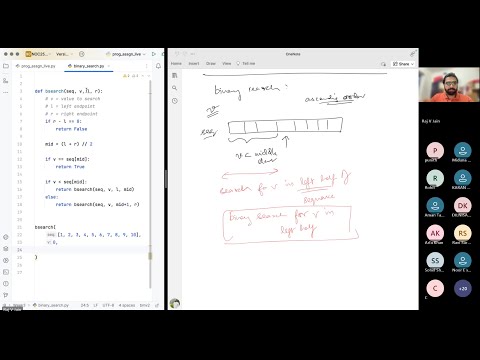The height and width of the screenshot is (360, 480).
Task: Click the presenter video thumbnail
Action: [449, 85]
